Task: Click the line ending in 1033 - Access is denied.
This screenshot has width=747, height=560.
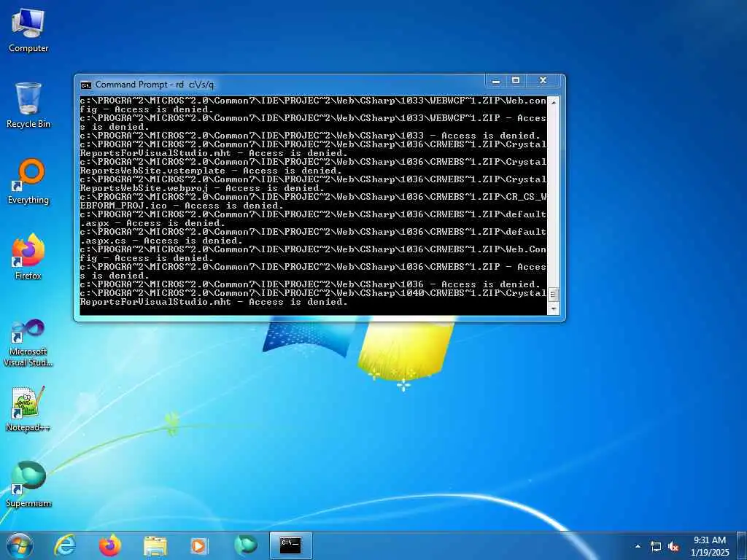Action: click(x=309, y=136)
